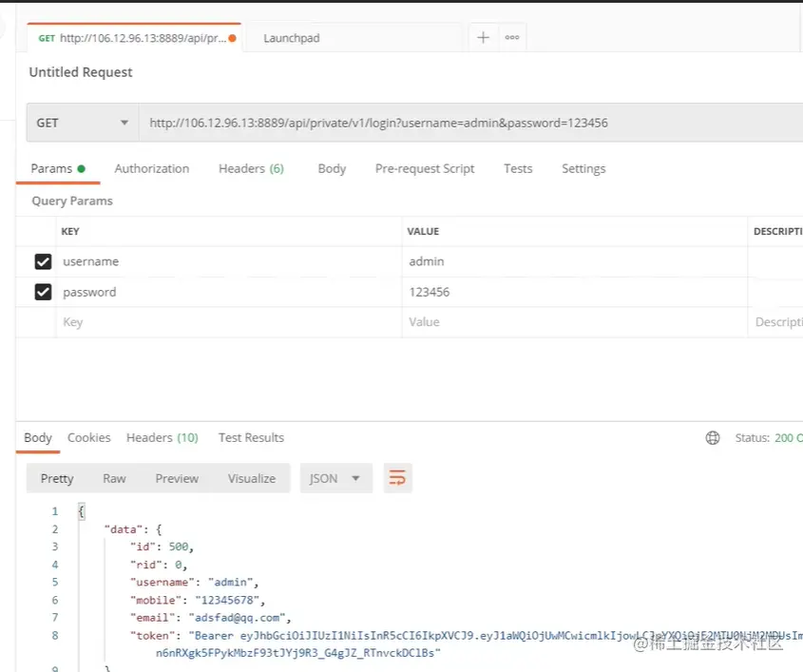Select the Visualize response view
This screenshot has height=672, width=803.
point(252,478)
